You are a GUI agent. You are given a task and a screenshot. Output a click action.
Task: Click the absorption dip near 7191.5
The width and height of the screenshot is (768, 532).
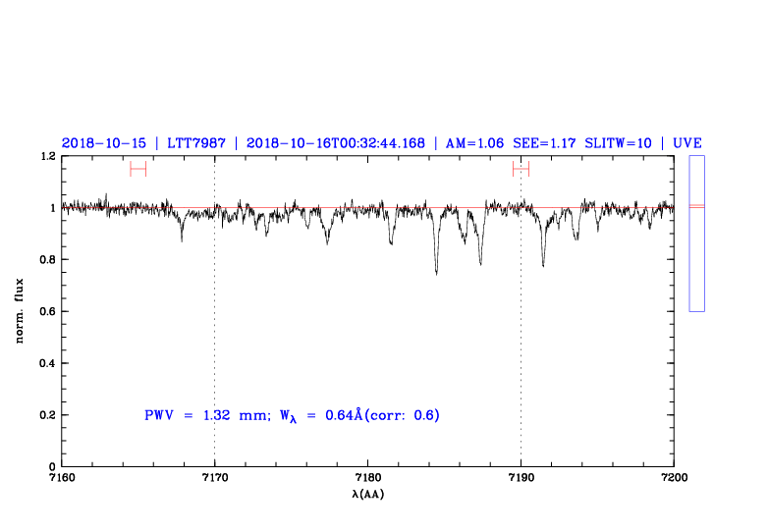click(543, 262)
